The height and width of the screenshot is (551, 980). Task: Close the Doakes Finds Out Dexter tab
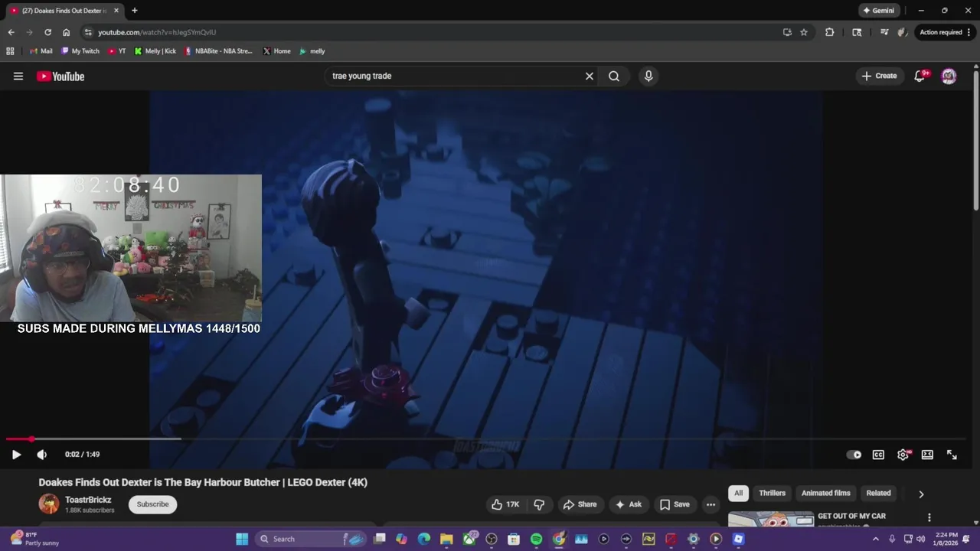[x=116, y=11]
